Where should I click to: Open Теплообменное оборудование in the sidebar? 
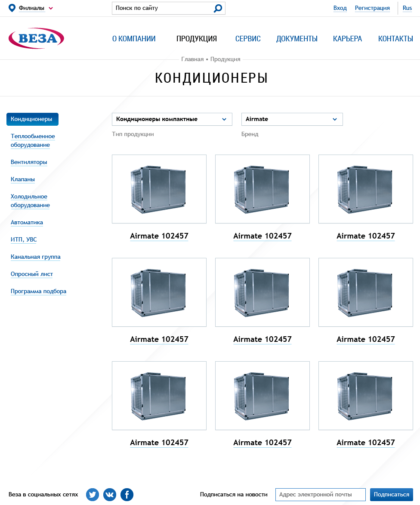point(33,140)
